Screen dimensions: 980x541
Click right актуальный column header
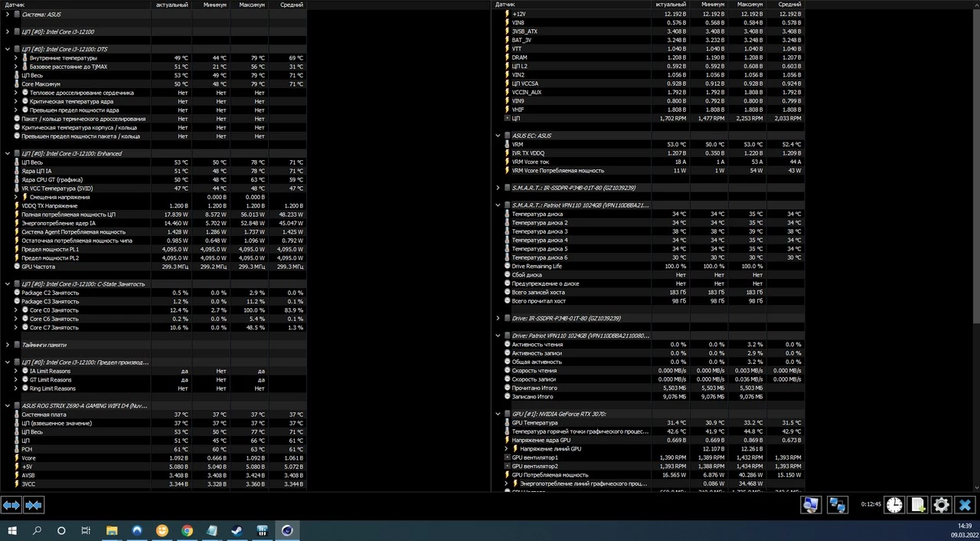(x=670, y=5)
